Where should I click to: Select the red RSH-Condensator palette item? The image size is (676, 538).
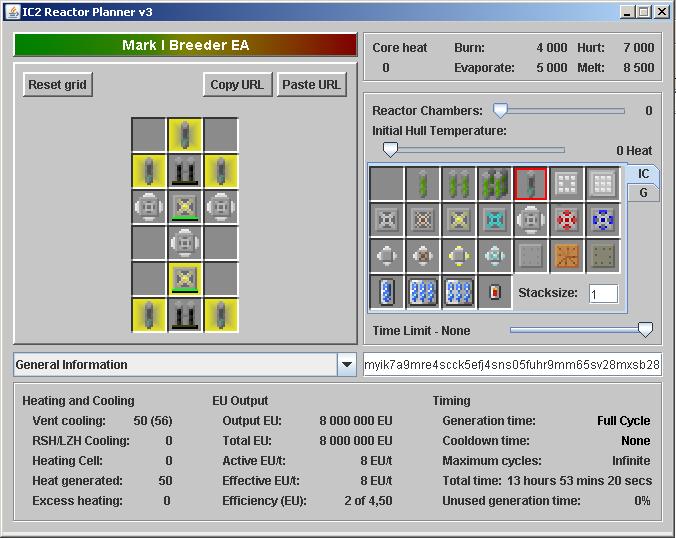(x=566, y=220)
